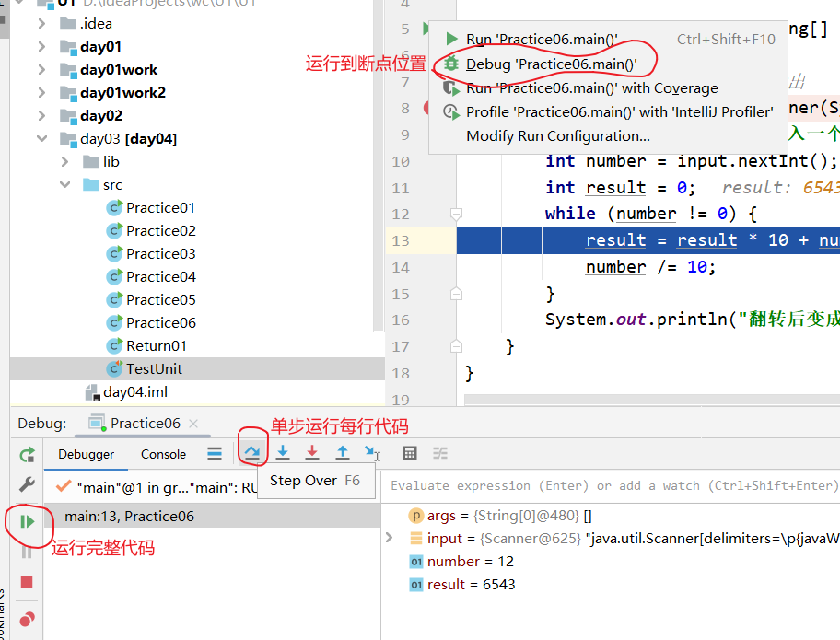Screen dimensions: 840x640
Task: Expand the lib folder chevron
Action: click(64, 162)
